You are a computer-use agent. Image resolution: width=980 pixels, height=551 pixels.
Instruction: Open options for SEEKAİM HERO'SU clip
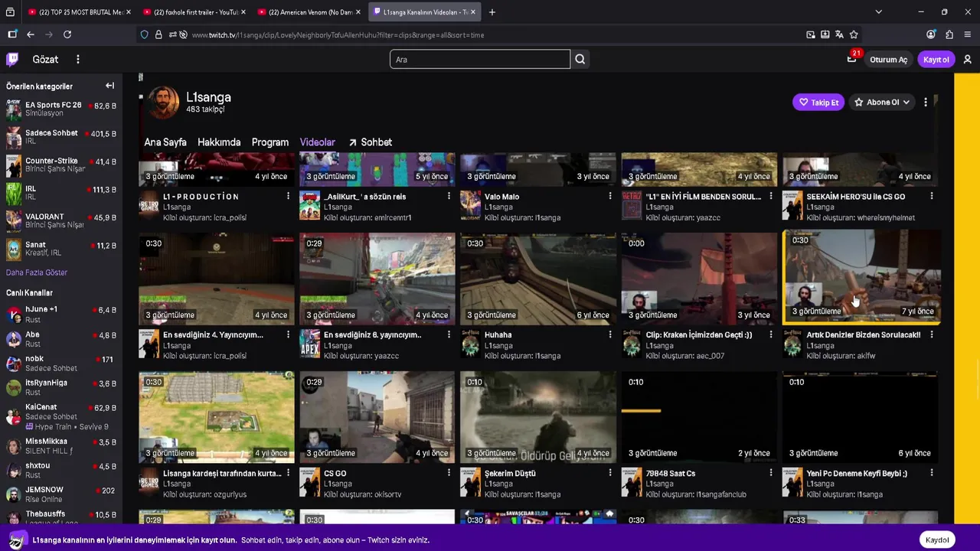tap(932, 197)
